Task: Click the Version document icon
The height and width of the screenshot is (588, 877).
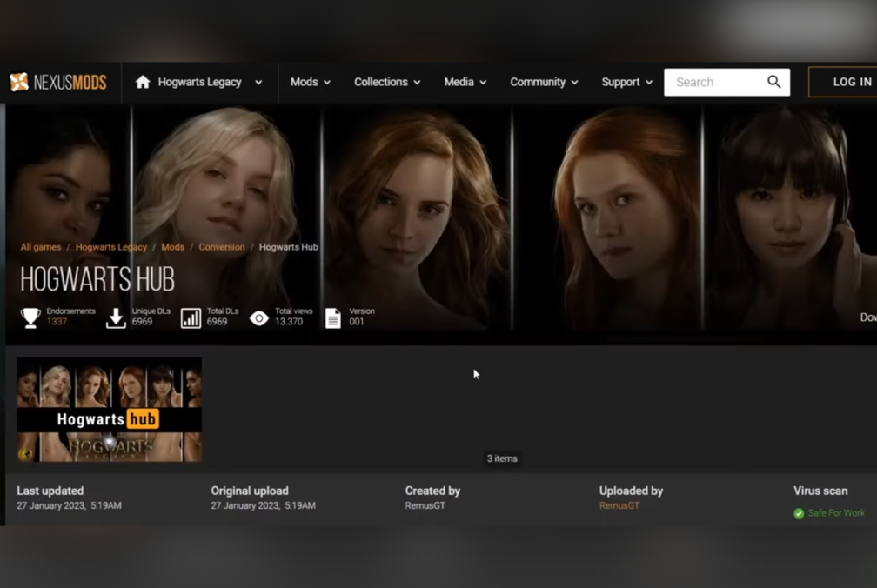Action: coord(332,317)
